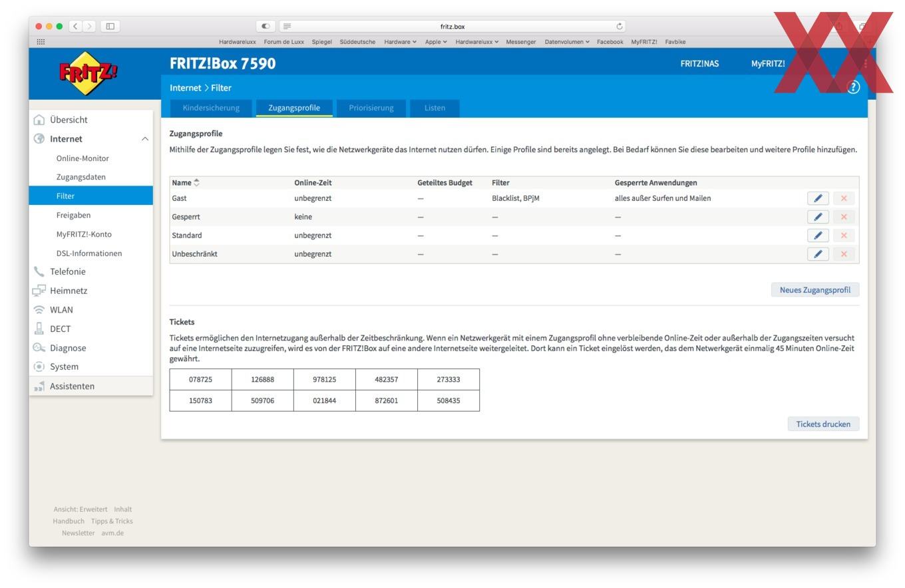The height and width of the screenshot is (588, 905).
Task: Open the Spiegel bookmark
Action: pyautogui.click(x=321, y=42)
